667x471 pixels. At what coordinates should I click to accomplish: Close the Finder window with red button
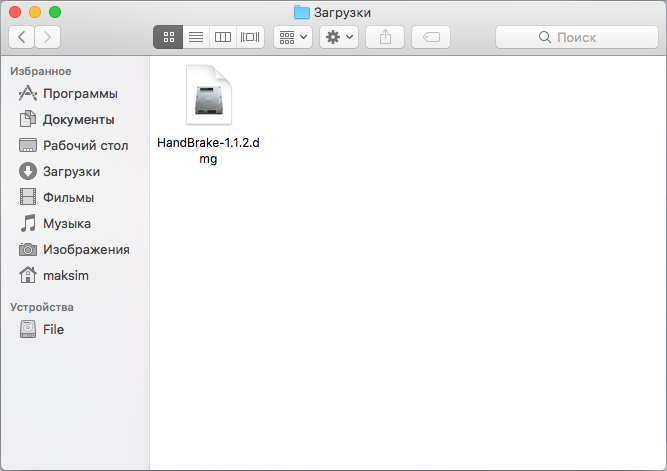(x=15, y=12)
